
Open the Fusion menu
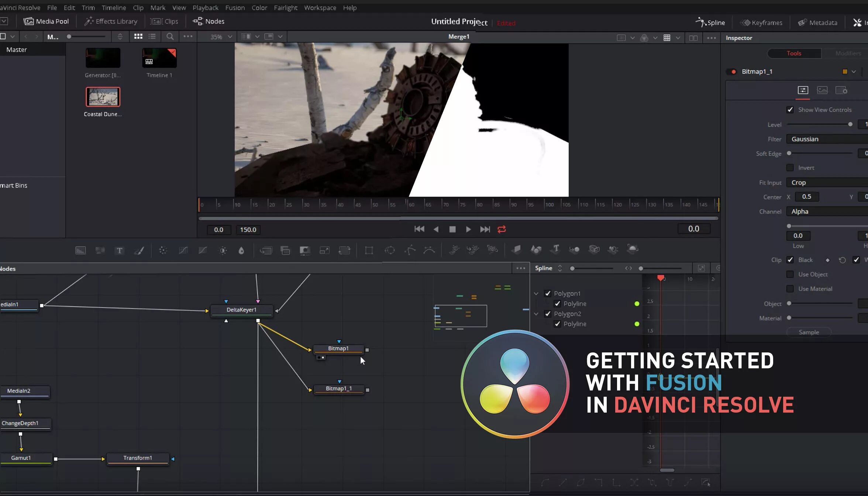click(235, 7)
